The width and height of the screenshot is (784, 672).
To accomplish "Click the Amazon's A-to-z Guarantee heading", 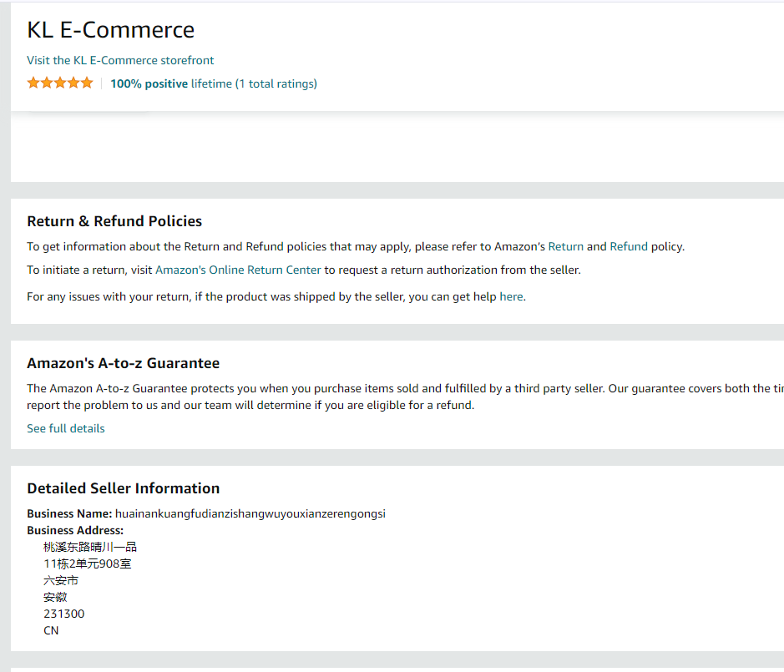I will [123, 363].
